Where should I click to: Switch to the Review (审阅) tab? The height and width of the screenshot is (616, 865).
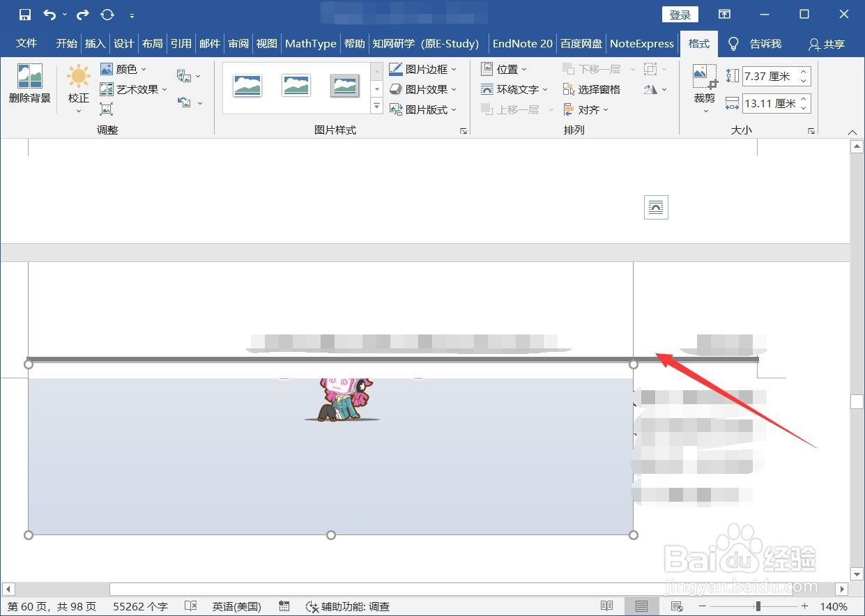click(238, 43)
